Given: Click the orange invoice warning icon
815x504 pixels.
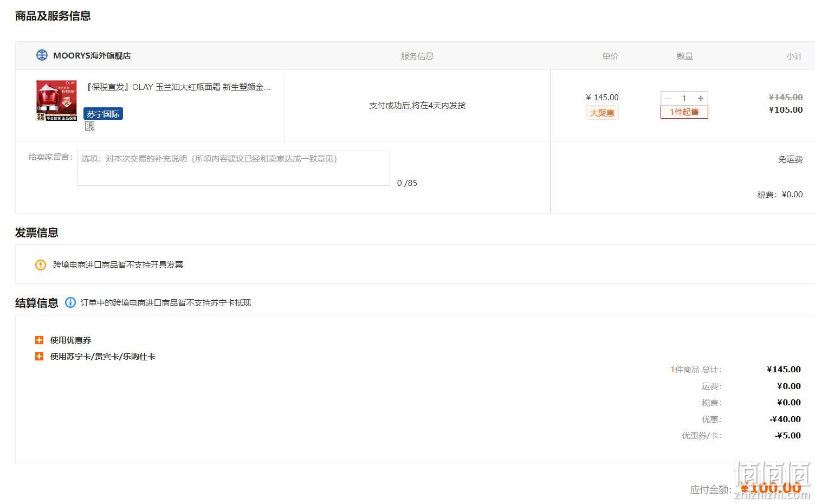Looking at the screenshot, I should coord(41,264).
